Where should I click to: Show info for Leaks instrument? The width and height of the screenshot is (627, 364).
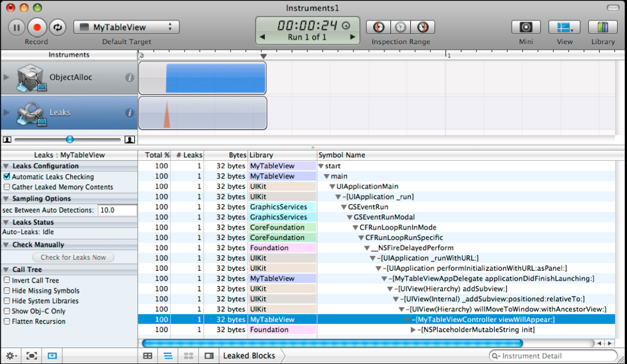click(129, 113)
